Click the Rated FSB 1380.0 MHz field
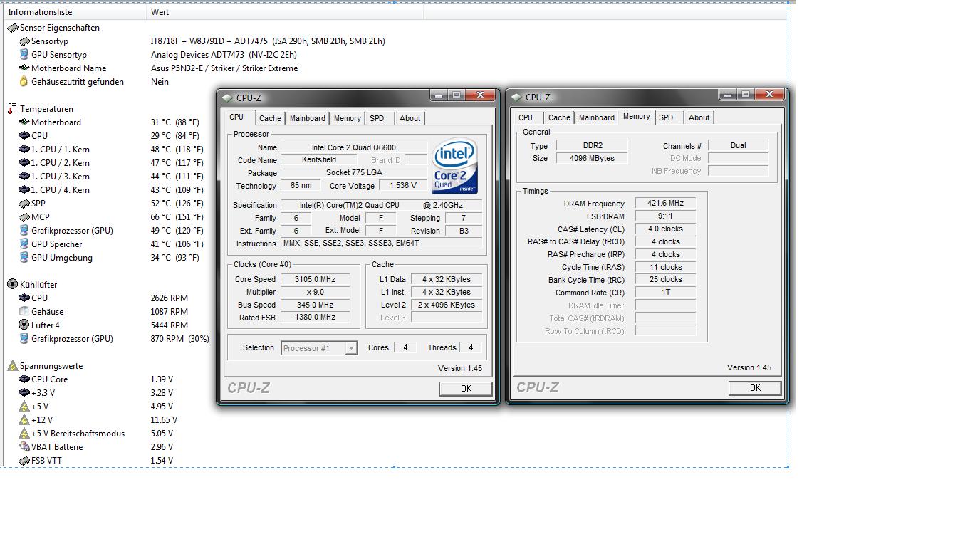The width and height of the screenshot is (980, 534). 317,318
